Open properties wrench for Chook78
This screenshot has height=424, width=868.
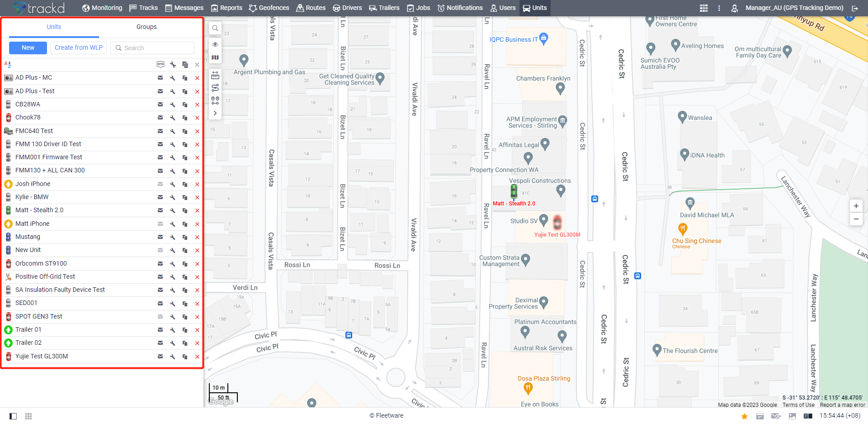click(x=173, y=118)
